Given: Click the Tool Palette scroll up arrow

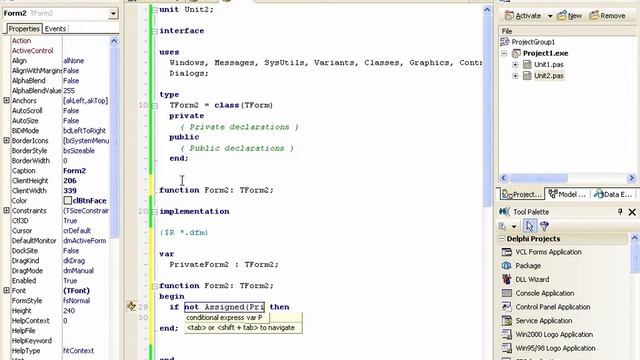Looking at the screenshot, I should point(634,238).
